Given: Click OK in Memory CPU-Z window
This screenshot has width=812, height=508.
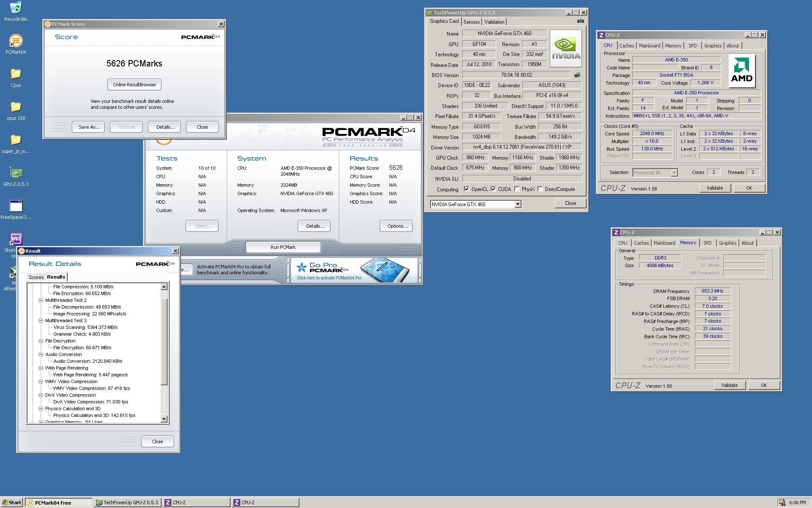Looking at the screenshot, I should pyautogui.click(x=763, y=385).
